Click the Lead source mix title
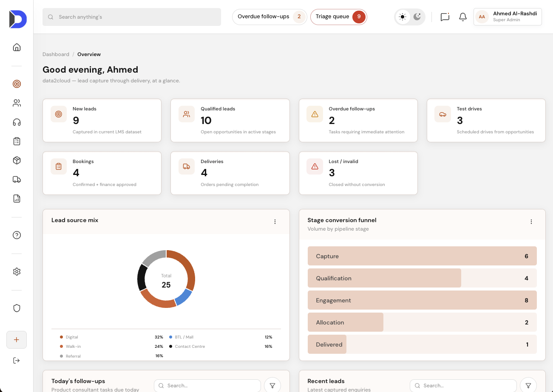The image size is (553, 392). coord(75,220)
